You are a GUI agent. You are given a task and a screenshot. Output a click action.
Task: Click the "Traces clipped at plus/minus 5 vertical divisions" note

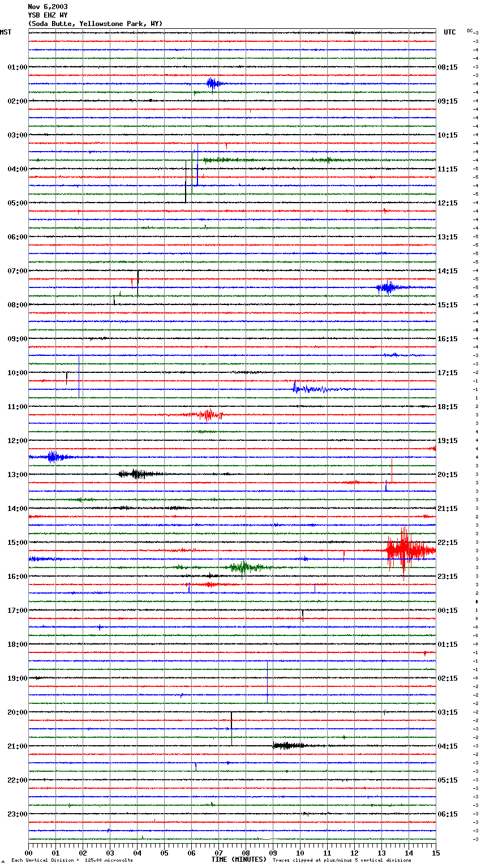coord(342,861)
